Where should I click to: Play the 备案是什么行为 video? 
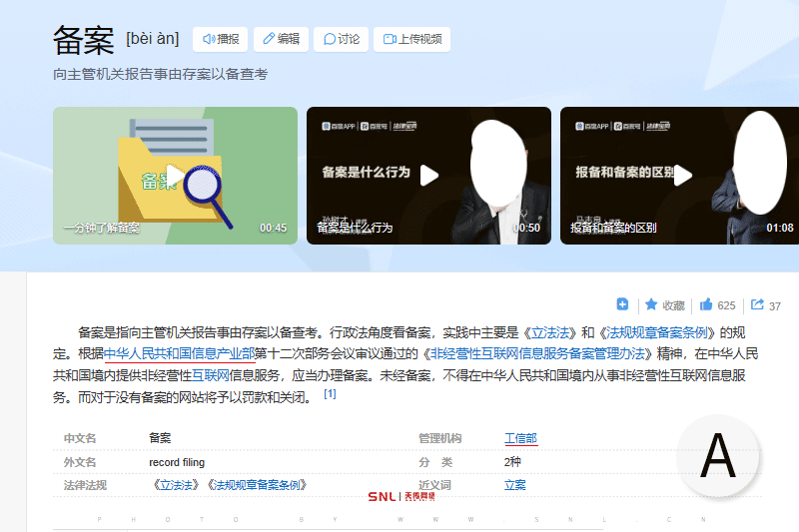pos(428,176)
